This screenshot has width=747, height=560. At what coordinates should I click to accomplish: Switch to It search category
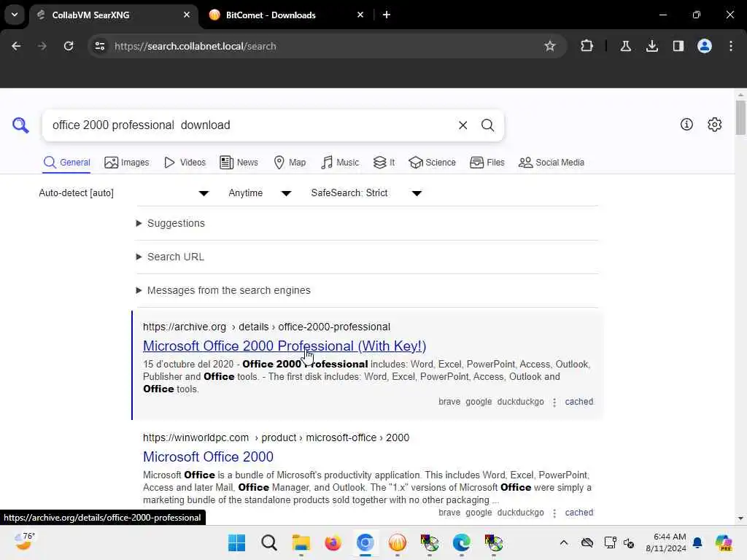point(384,163)
